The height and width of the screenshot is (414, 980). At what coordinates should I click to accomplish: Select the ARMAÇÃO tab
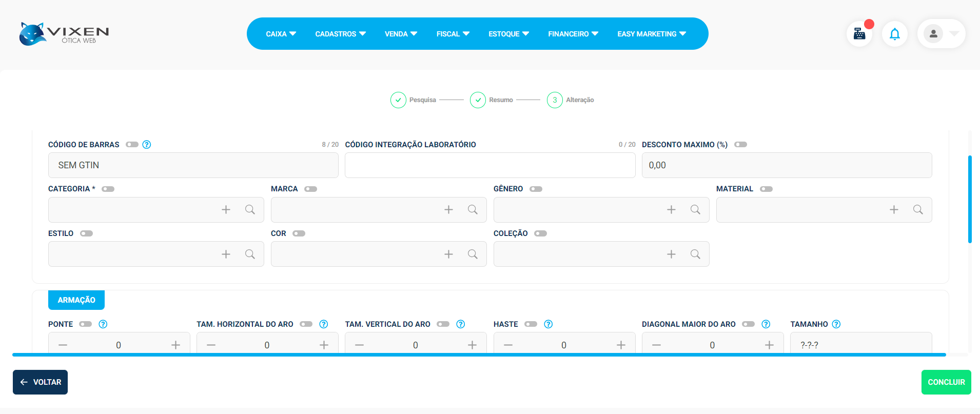[x=76, y=300]
